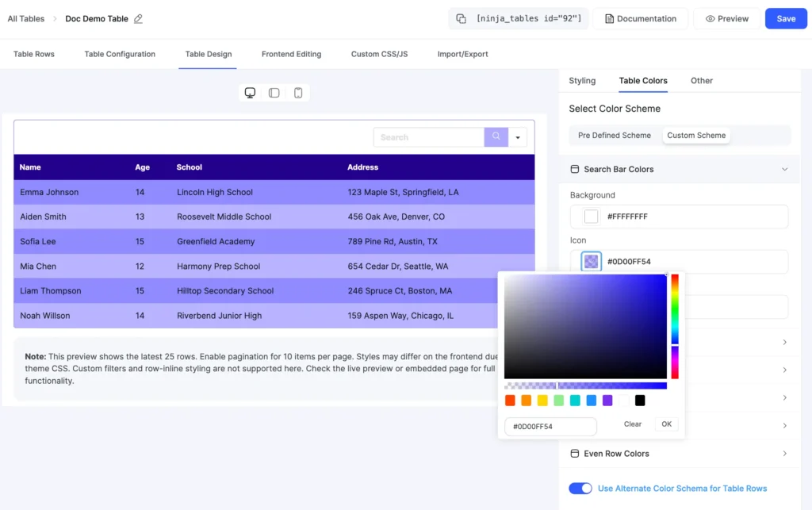Switch to the Other side tab
Image resolution: width=812 pixels, height=510 pixels.
point(701,81)
